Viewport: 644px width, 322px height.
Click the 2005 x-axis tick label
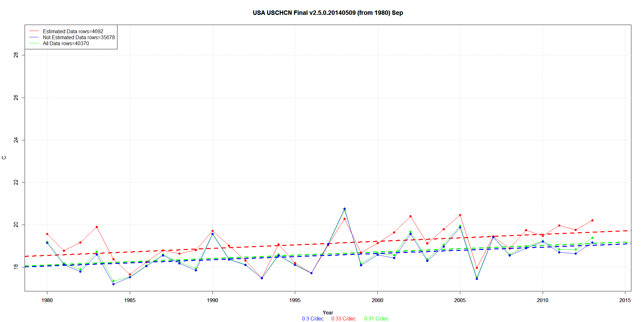460,300
